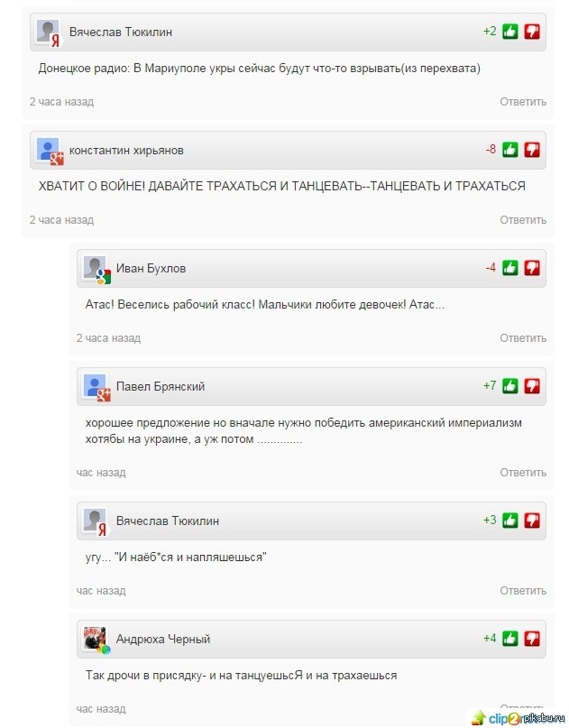
Task: Click thumbs up on константин хирьянов's comment
Action: 510,150
